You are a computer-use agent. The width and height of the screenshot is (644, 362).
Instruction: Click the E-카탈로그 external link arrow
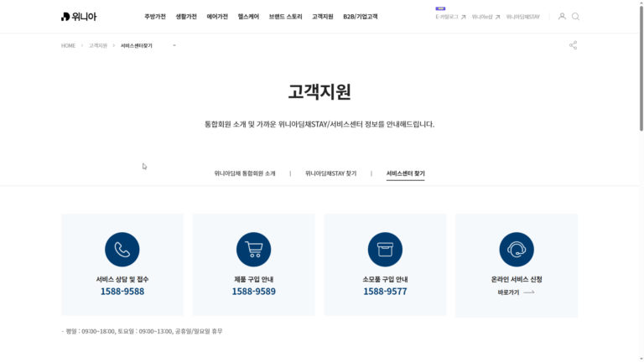463,18
